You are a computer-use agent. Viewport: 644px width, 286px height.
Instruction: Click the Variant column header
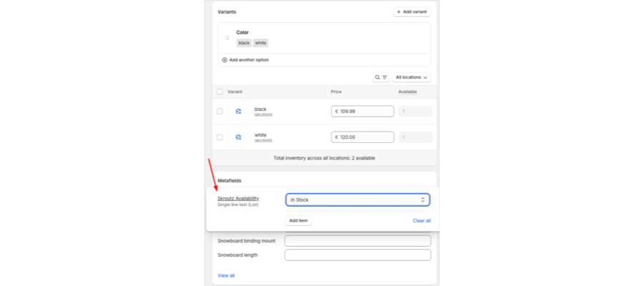(x=235, y=92)
